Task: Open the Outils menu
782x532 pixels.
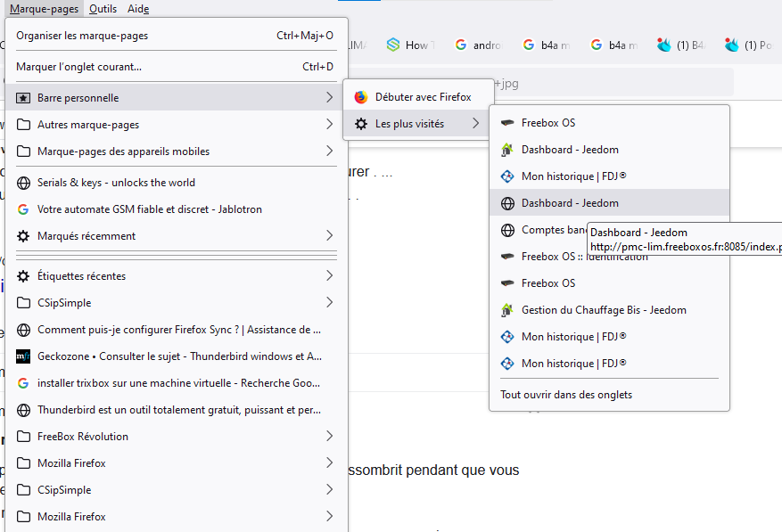Action: (x=103, y=9)
